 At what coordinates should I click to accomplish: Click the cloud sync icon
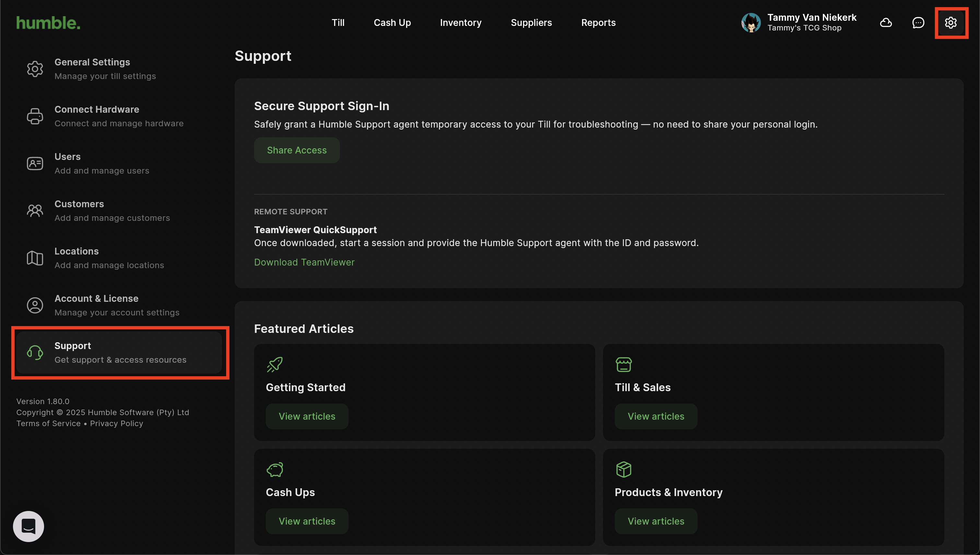click(885, 23)
